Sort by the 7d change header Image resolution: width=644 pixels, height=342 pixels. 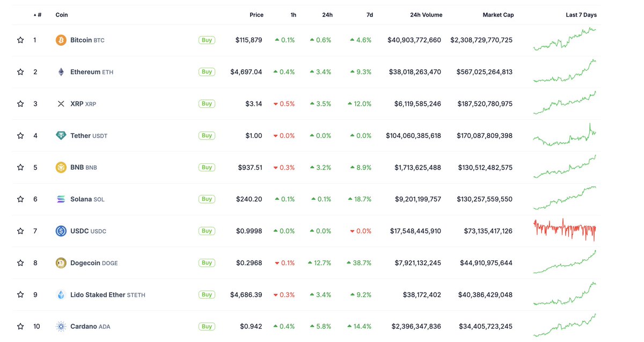370,15
